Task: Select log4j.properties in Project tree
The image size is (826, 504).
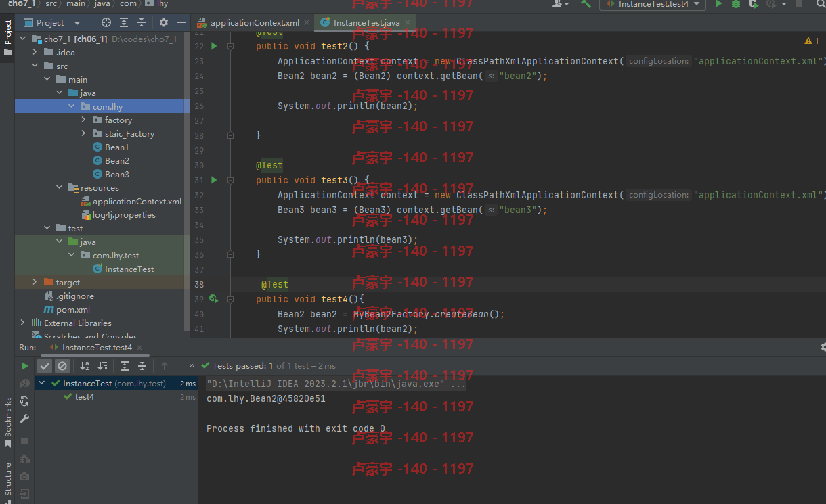Action: [x=118, y=214]
